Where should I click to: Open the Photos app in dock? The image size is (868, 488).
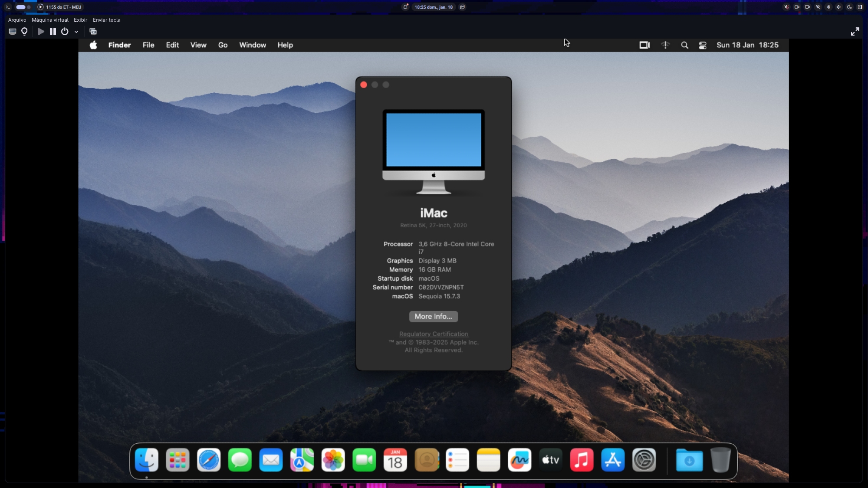tap(333, 460)
